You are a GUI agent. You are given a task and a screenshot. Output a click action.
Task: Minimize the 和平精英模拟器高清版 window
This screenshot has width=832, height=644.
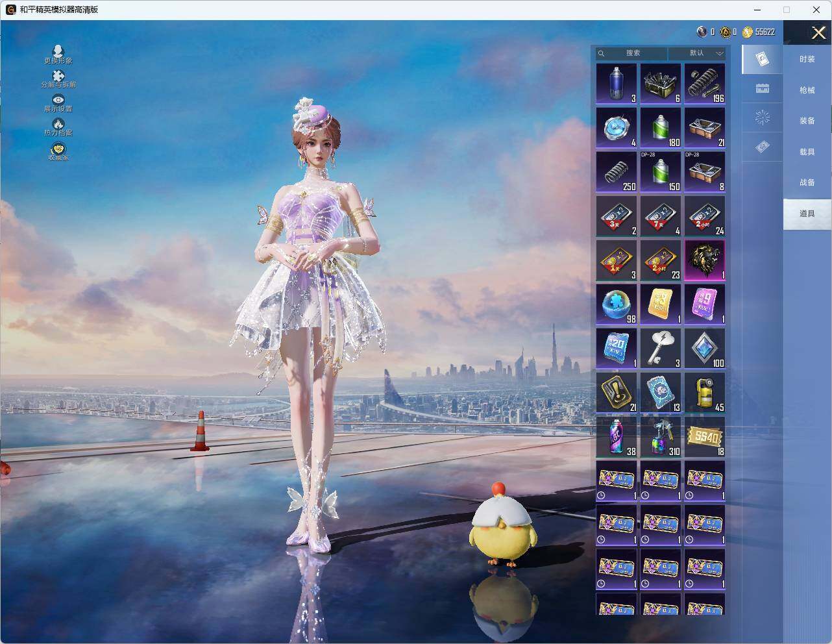(x=757, y=10)
